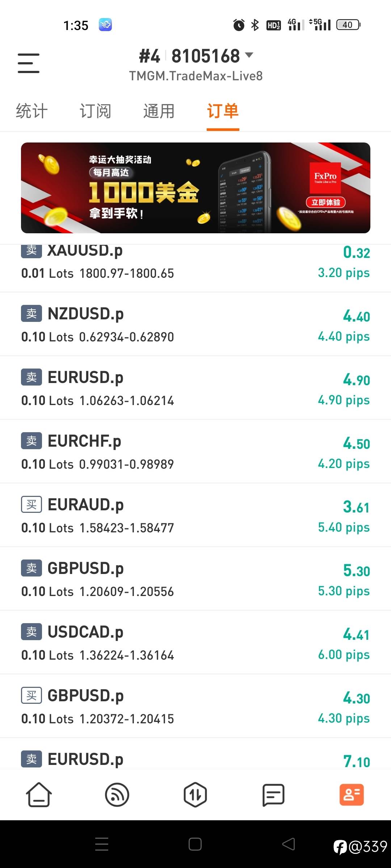Open the hamburger menu icon
The height and width of the screenshot is (868, 391).
[29, 63]
